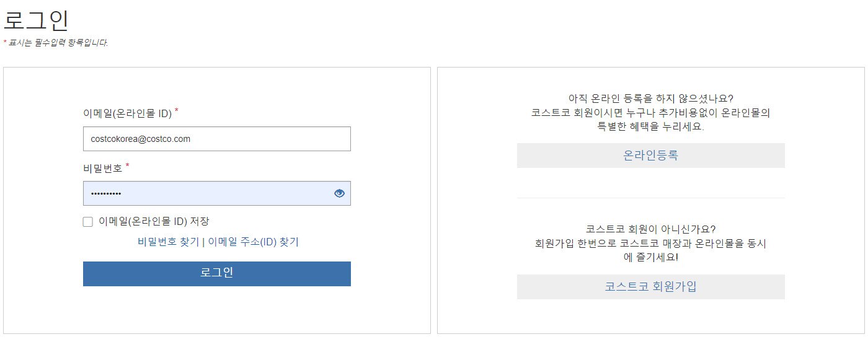This screenshot has width=868, height=347.
Task: Submit with the blue 로그인 button
Action: [x=217, y=273]
